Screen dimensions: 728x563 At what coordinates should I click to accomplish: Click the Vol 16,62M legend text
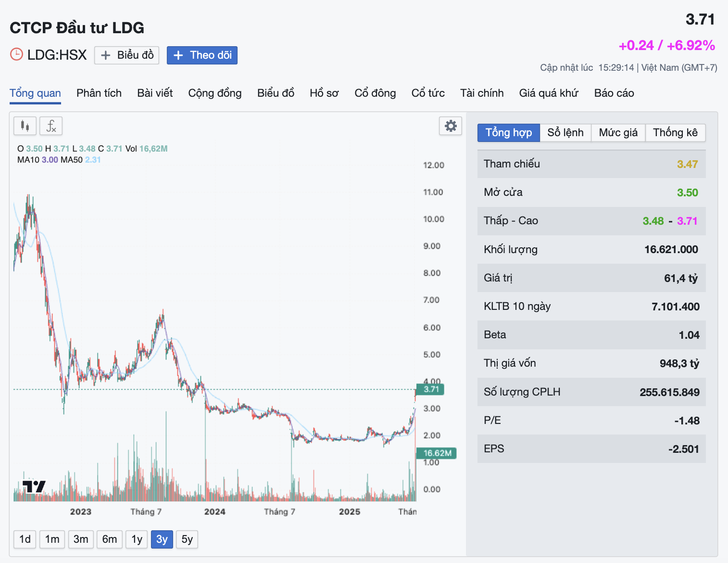(147, 149)
